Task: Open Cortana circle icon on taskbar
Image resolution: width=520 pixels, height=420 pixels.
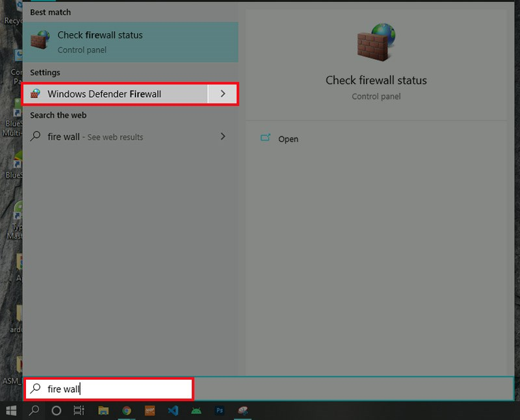Action: click(x=57, y=411)
